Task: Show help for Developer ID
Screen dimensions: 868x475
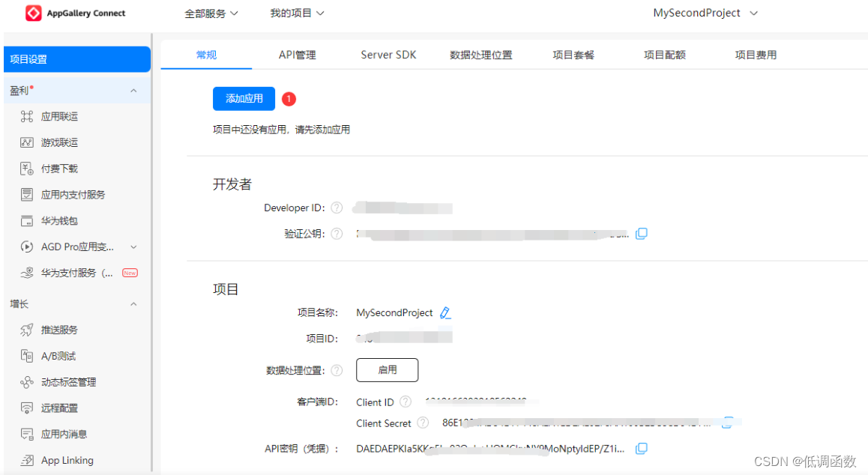Action: [x=337, y=208]
